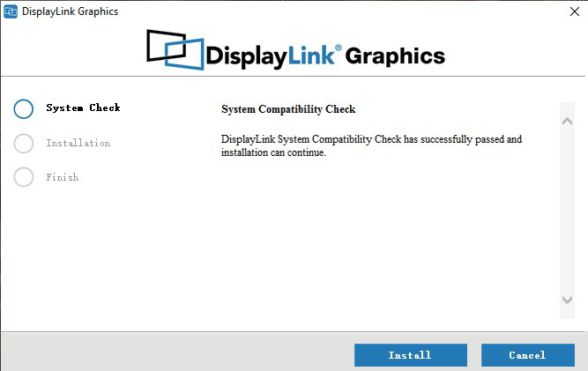588x371 pixels.
Task: Click the scroll down arrow
Action: [x=567, y=300]
